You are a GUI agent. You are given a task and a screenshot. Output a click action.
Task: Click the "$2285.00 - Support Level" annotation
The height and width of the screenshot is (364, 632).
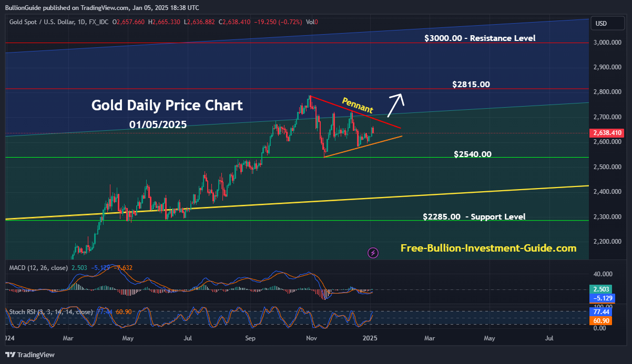pyautogui.click(x=474, y=216)
